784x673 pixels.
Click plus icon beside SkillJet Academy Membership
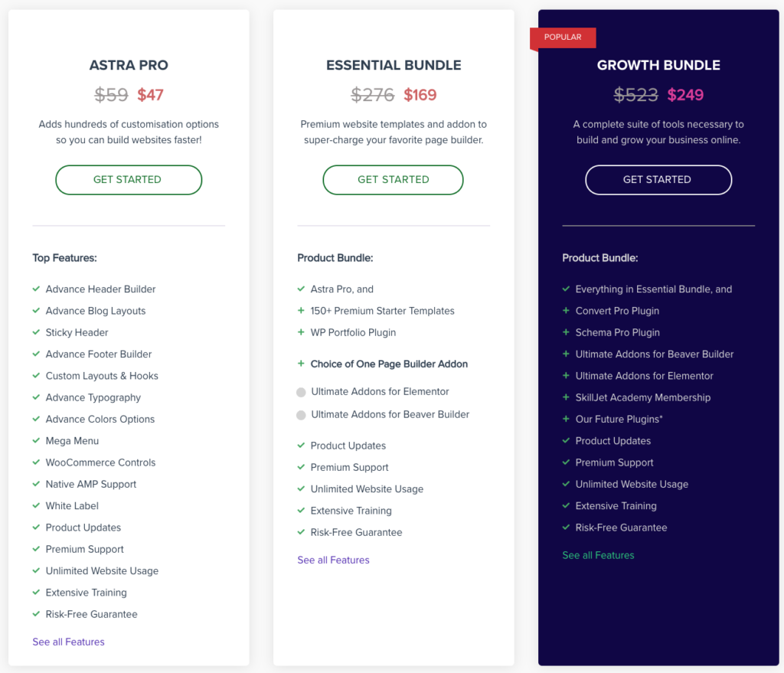[x=566, y=397]
